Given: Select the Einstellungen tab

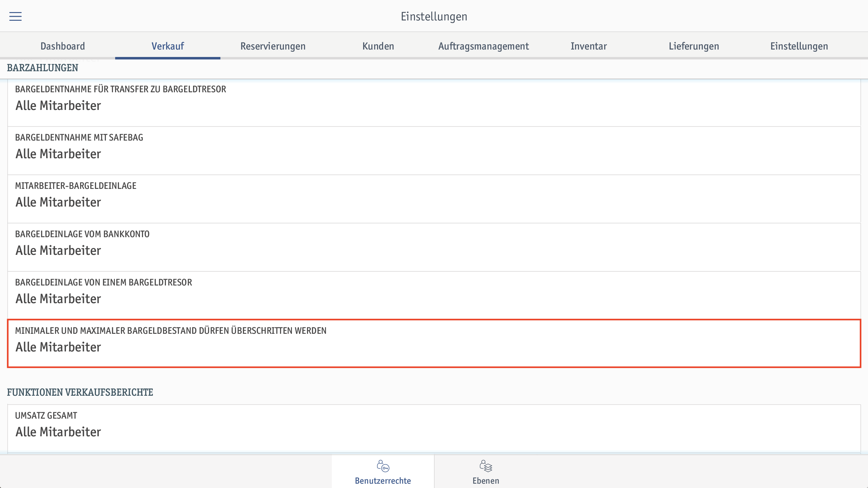Looking at the screenshot, I should click(799, 46).
